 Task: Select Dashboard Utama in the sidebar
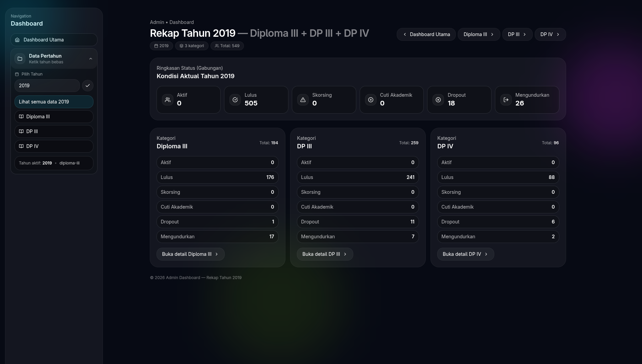click(54, 40)
